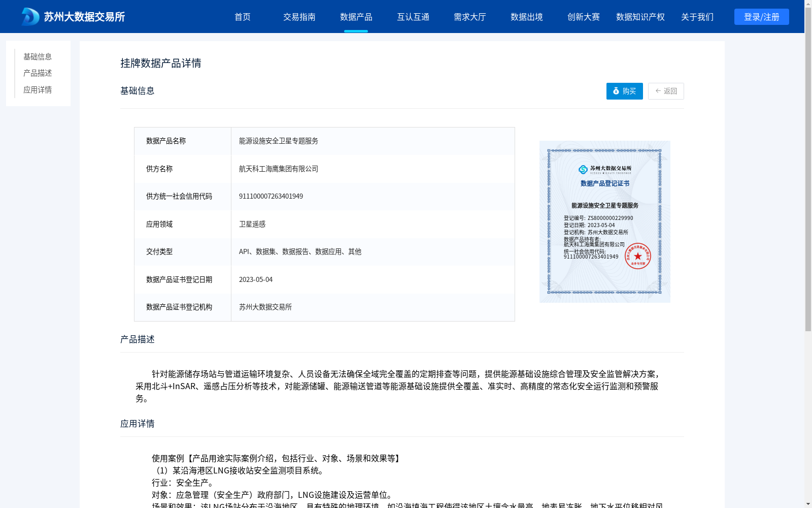
Task: Open the 数据产品登记证书 certificate image
Action: click(x=605, y=221)
